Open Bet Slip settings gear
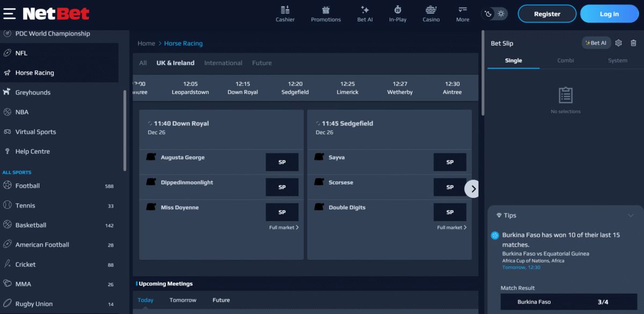This screenshot has height=314, width=644. (618, 43)
